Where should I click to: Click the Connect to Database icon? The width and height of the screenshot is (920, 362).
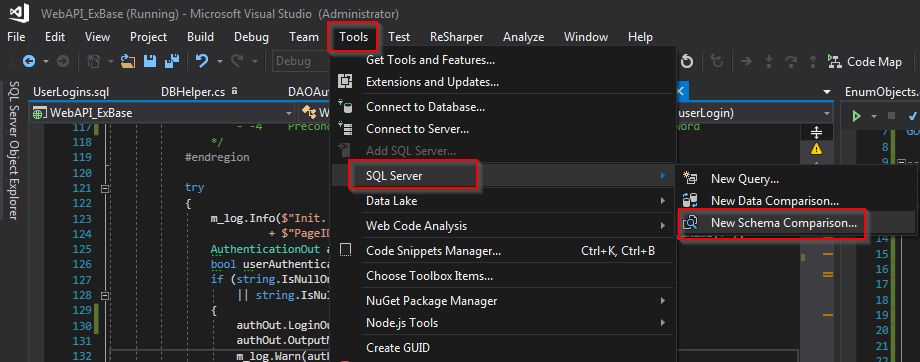346,107
